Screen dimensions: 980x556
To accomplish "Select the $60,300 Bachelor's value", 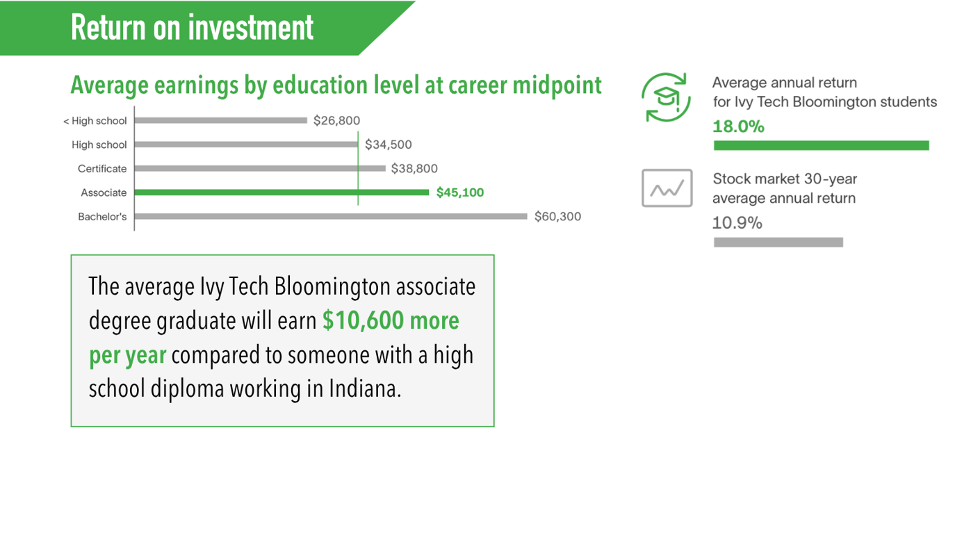I will (x=557, y=217).
